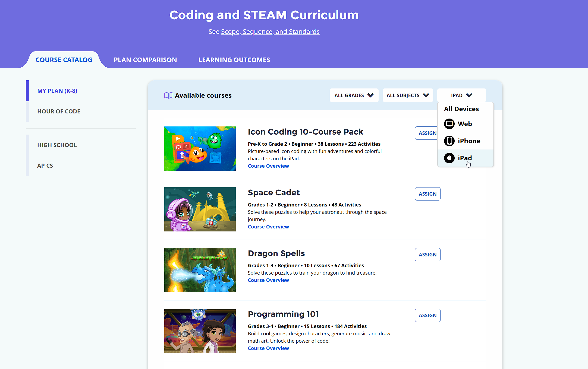This screenshot has width=588, height=369.
Task: Switch to the Plan Comparison tab
Action: point(145,60)
